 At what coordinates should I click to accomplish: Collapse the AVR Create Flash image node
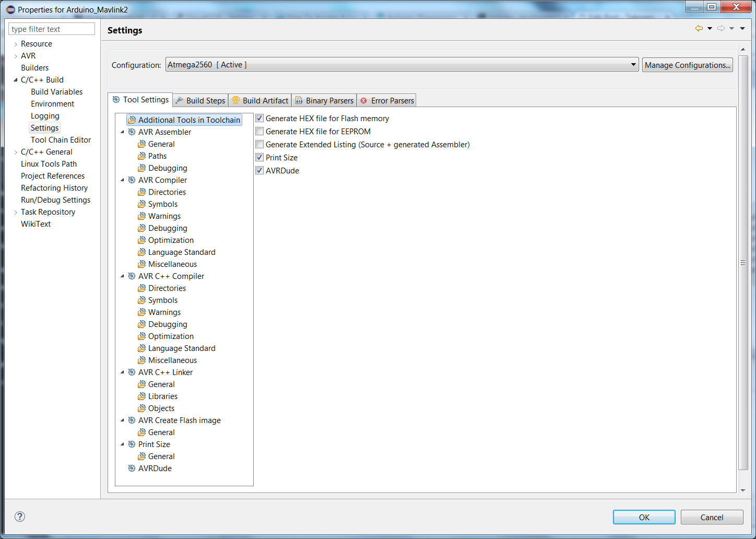pyautogui.click(x=123, y=420)
